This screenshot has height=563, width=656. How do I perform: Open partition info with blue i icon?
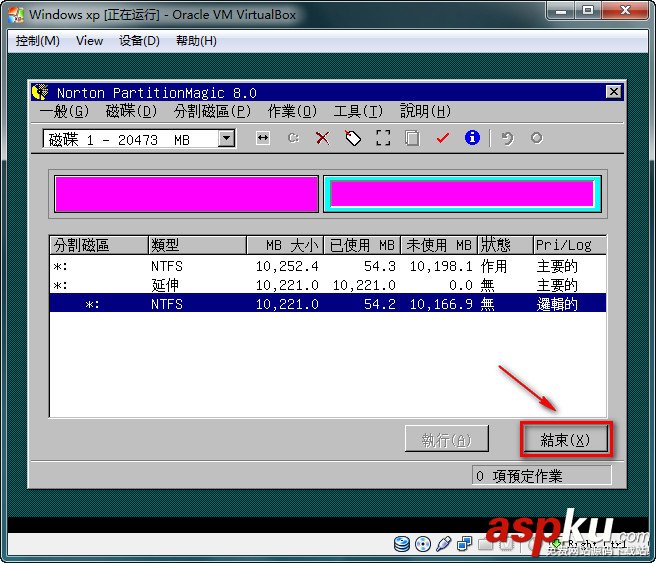coord(472,138)
